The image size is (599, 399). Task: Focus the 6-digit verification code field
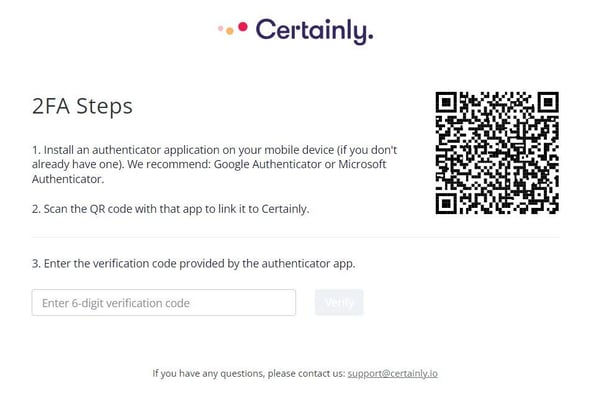(164, 303)
